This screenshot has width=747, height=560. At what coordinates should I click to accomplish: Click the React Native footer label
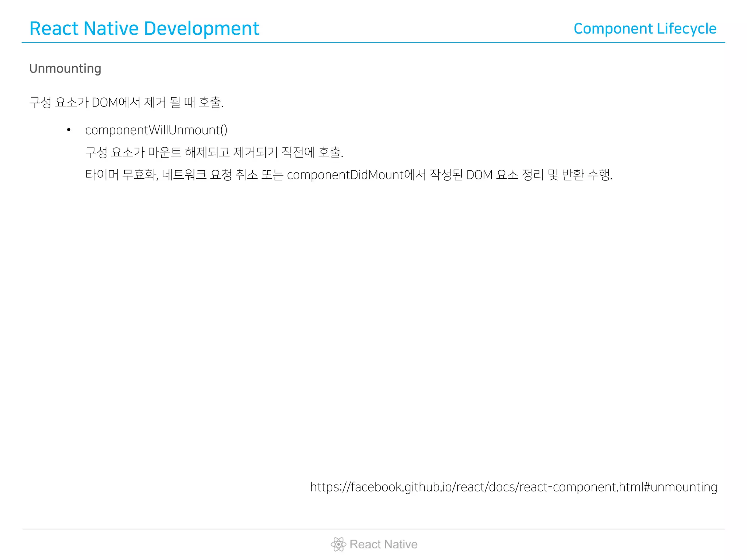[383, 544]
